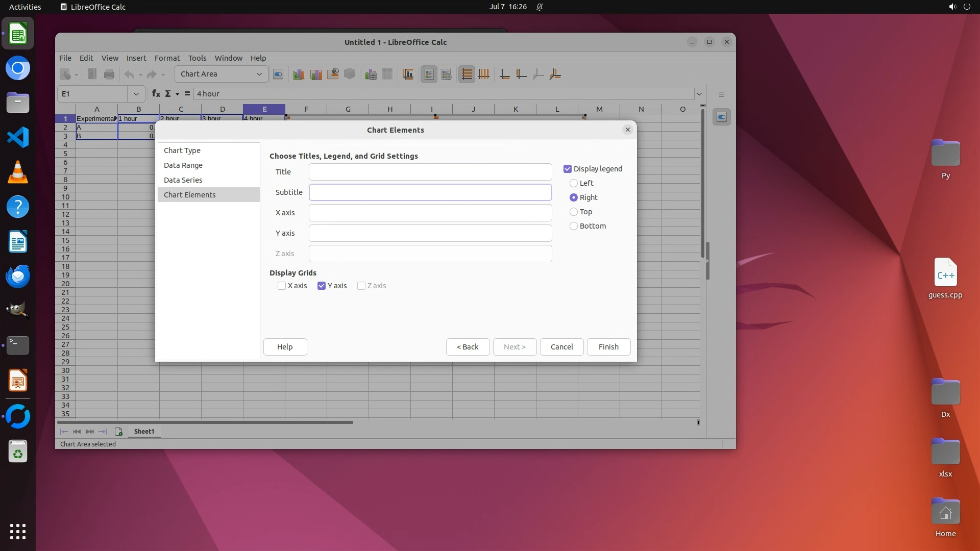Click the All Axes toolbar icon
This screenshot has height=551, width=980.
pyautogui.click(x=555, y=74)
